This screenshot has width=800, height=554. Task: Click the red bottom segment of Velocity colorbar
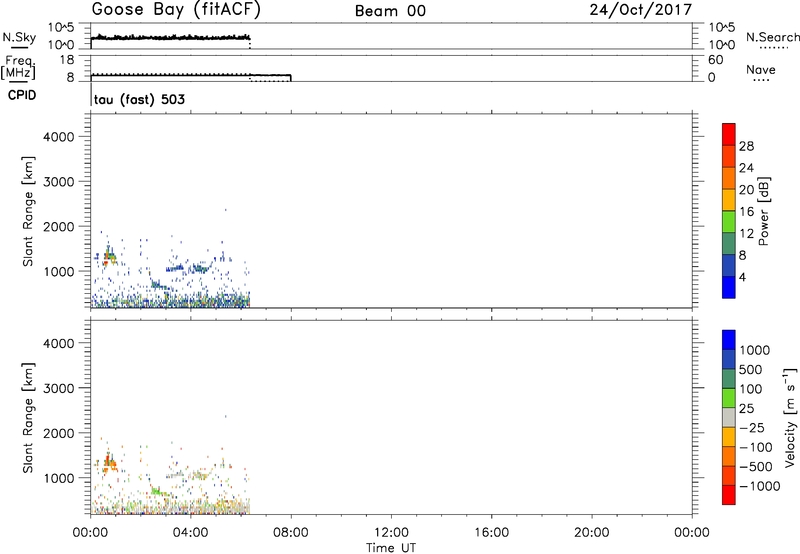(x=729, y=495)
